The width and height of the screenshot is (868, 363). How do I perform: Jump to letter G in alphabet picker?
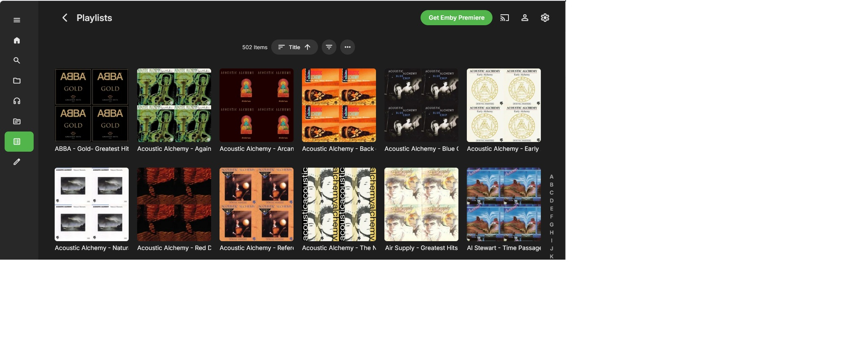click(x=551, y=225)
